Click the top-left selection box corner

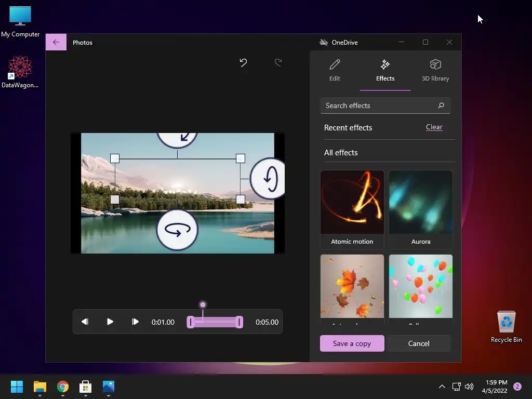[115, 158]
